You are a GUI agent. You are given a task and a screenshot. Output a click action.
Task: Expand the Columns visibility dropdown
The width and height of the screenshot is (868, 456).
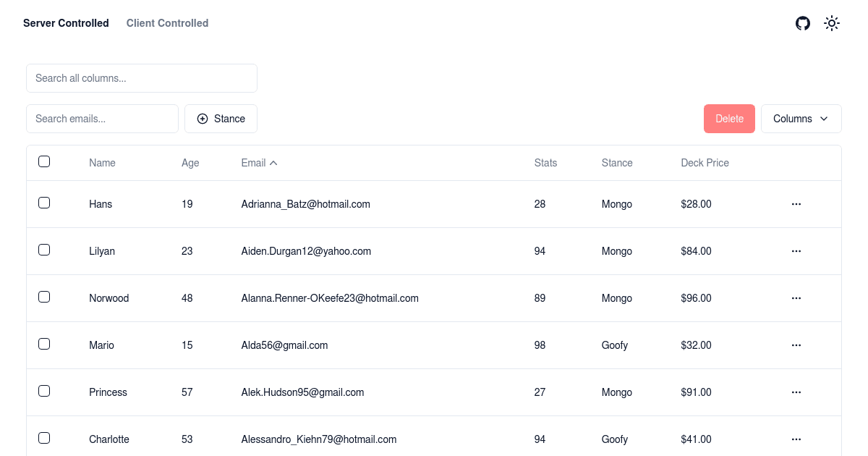[801, 119]
